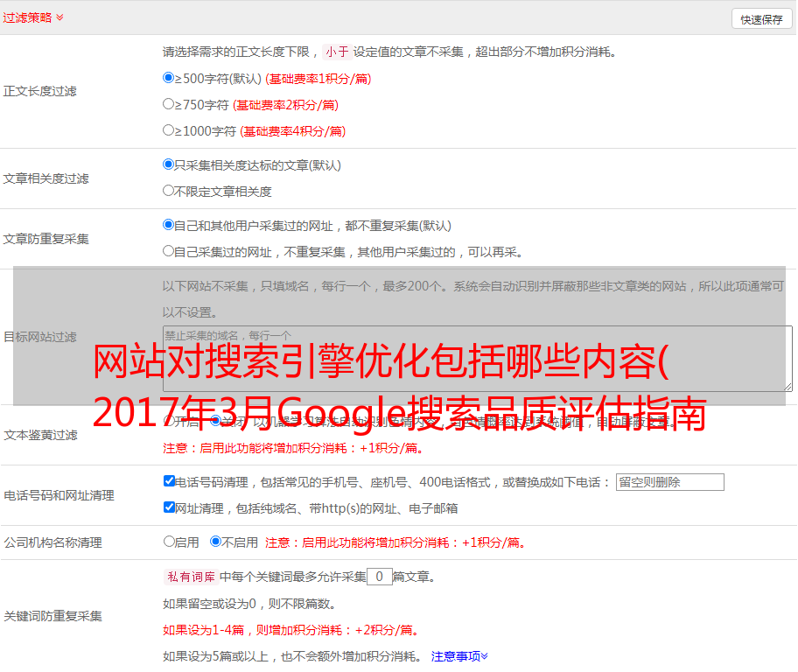Screen dimensions: 798x672
Task: Select 启用 for 公司机构名称清理
Action: [x=169, y=542]
